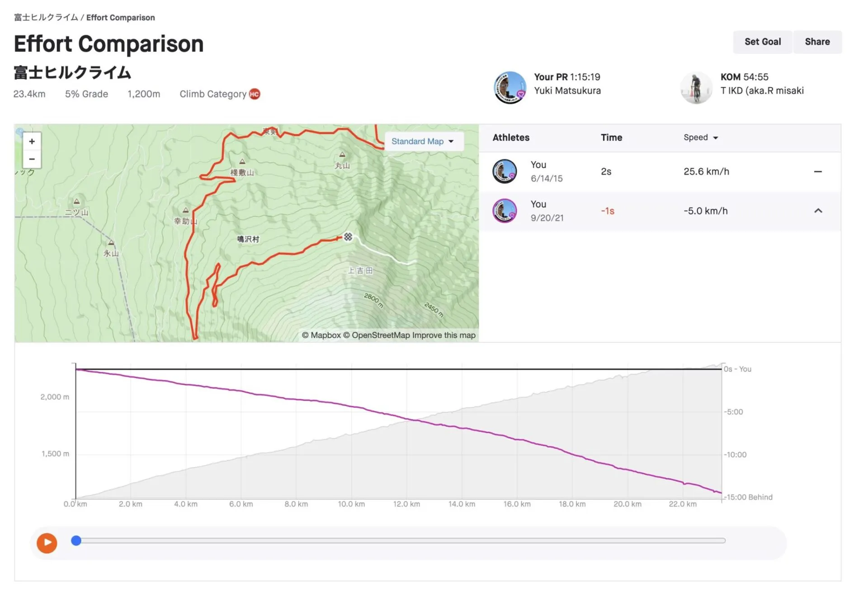Click the 6/14/15 effort avatar
This screenshot has height=595, width=868.
505,171
